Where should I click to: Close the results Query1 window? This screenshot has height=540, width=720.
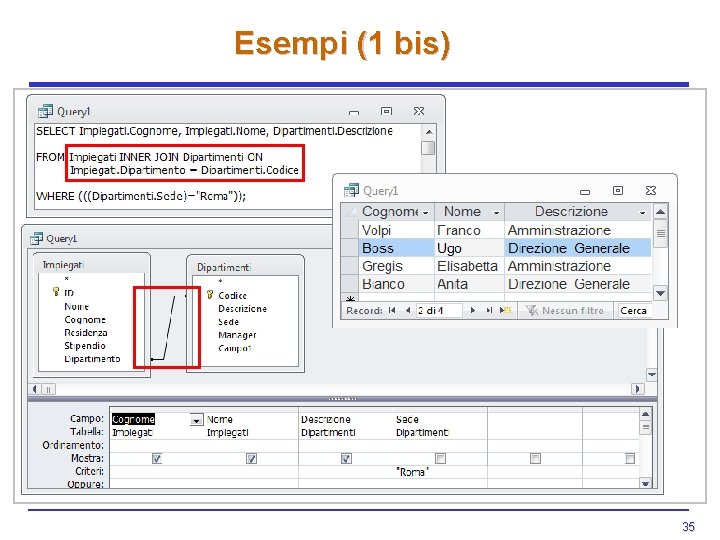pos(651,190)
